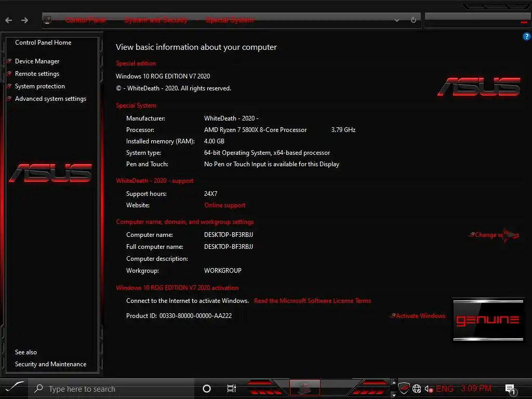
Task: Click the Online support link
Action: [224, 205]
